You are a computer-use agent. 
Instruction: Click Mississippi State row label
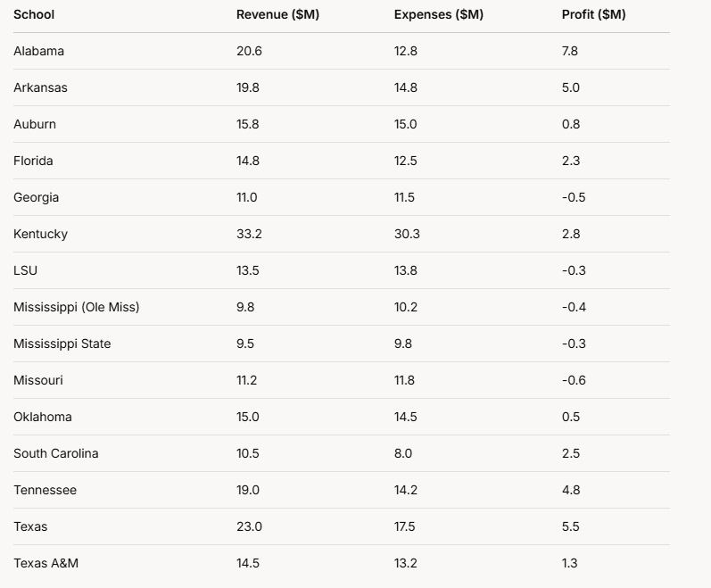[62, 344]
